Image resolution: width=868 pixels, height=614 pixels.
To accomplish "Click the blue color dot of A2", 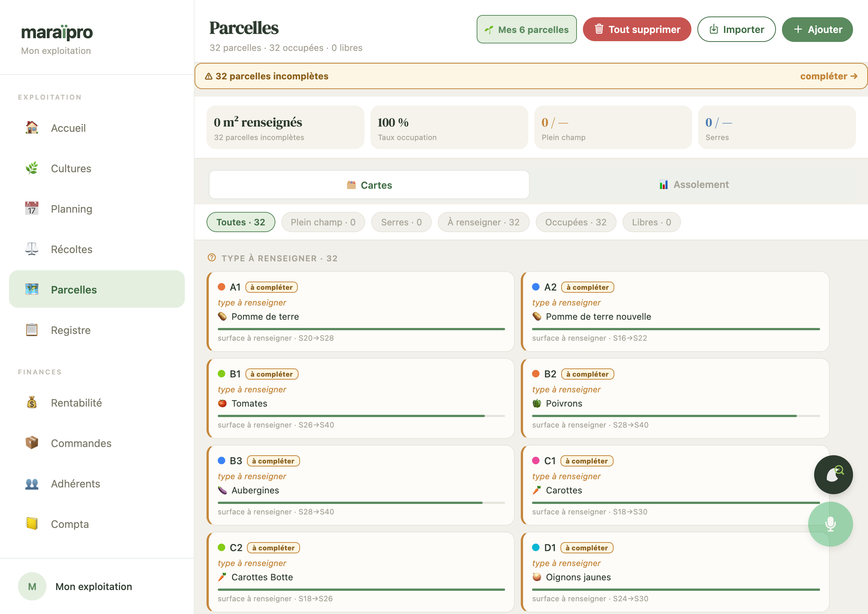I will (x=535, y=287).
